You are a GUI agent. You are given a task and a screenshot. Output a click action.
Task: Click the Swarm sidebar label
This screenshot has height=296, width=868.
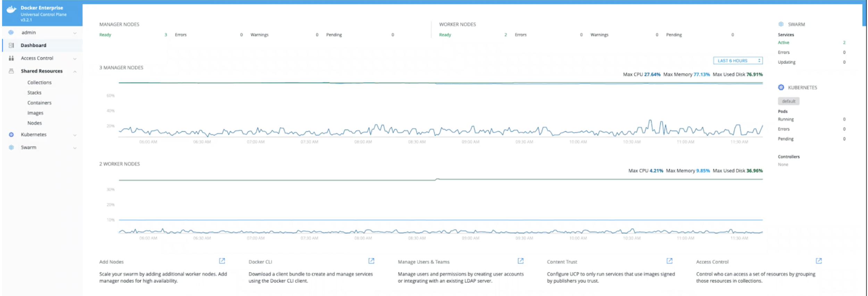28,147
